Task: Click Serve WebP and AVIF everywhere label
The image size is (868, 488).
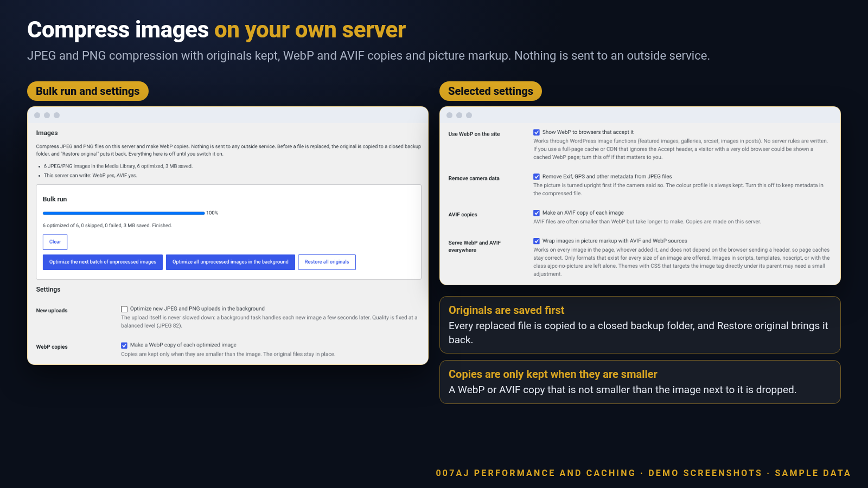Action: tap(475, 247)
